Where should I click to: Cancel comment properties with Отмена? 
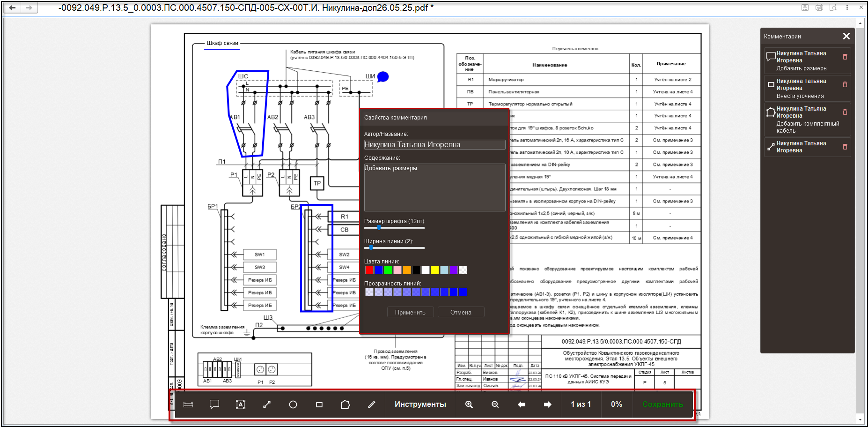click(461, 312)
